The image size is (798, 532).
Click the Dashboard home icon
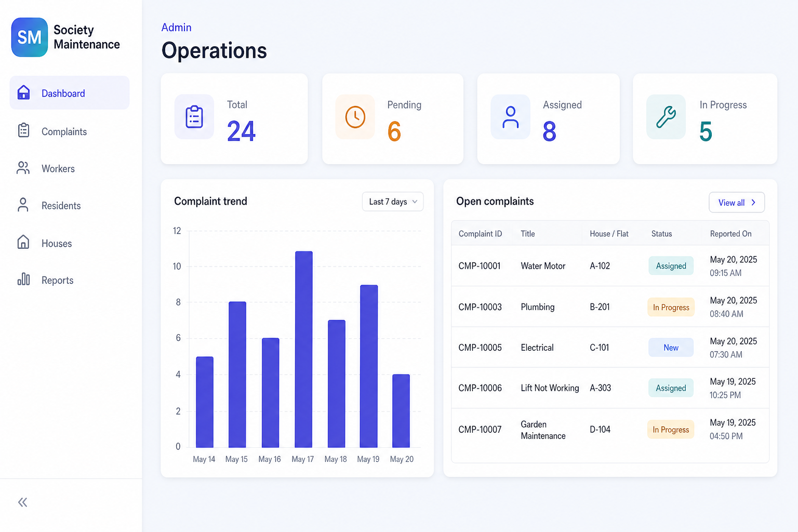23,92
